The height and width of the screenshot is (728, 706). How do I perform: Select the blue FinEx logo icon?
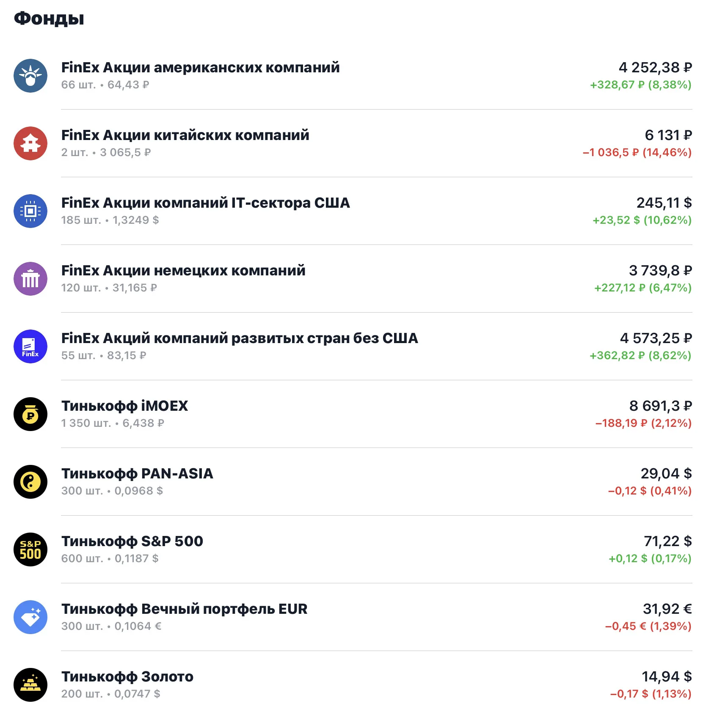point(30,346)
